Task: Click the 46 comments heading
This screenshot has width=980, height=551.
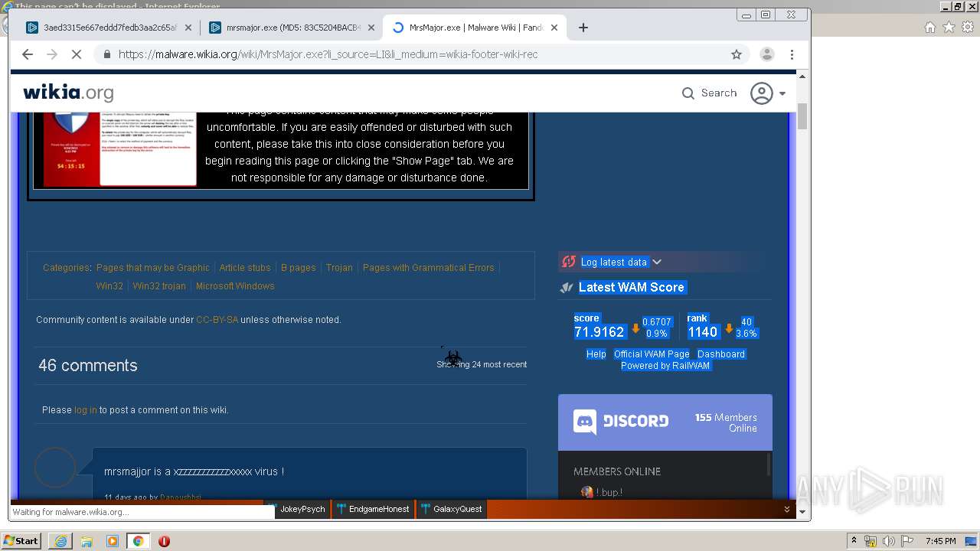Action: click(x=88, y=366)
